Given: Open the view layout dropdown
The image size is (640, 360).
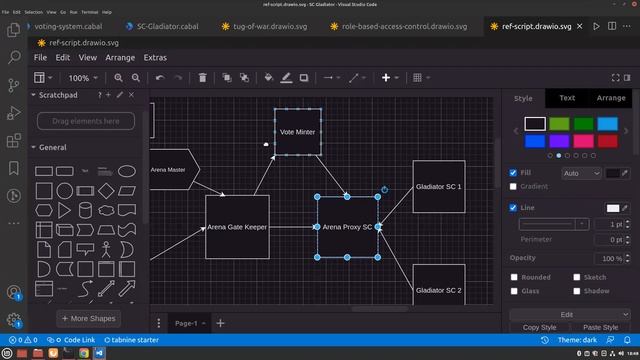Looking at the screenshot, I should coord(43,78).
